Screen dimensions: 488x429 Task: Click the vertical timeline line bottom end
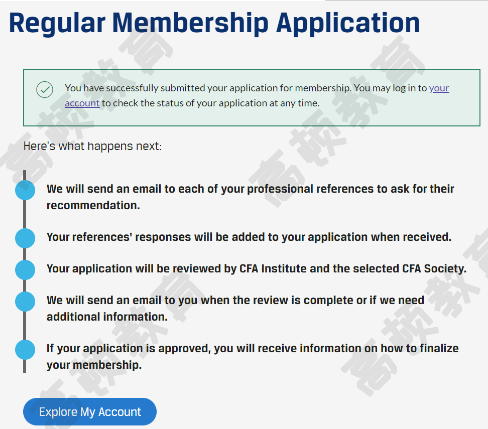24,369
